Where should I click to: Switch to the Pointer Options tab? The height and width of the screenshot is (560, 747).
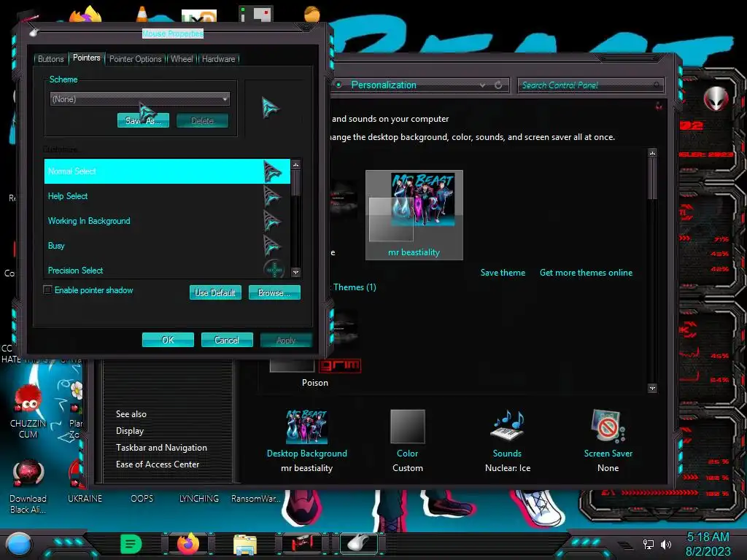coord(135,59)
